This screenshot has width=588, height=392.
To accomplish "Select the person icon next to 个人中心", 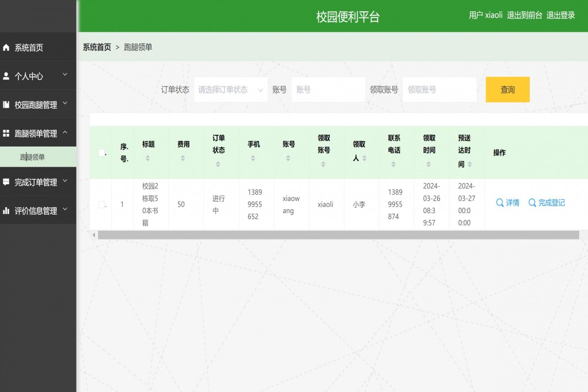I will click(x=5, y=75).
